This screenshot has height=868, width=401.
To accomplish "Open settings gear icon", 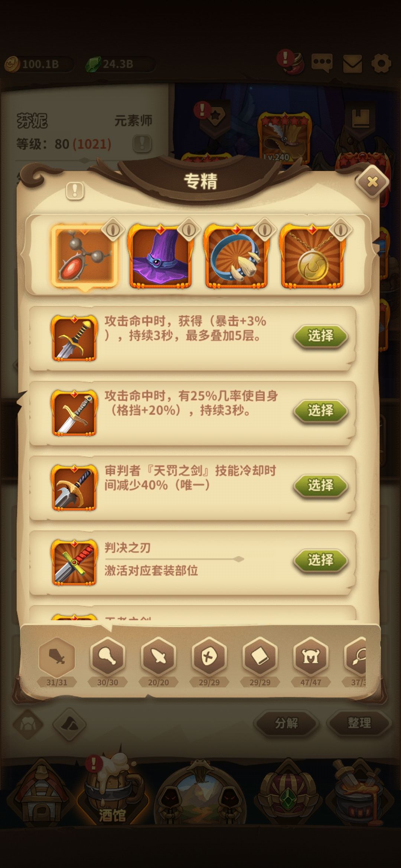I will click(381, 64).
